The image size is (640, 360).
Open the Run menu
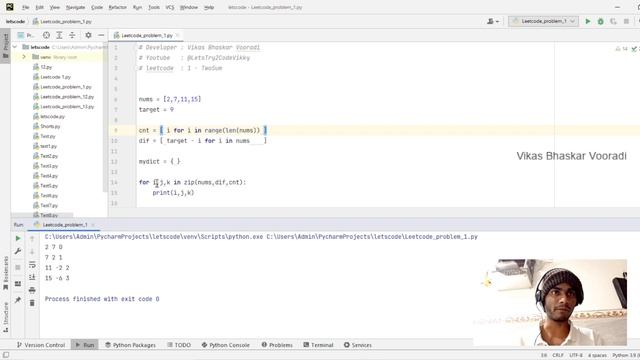point(138,7)
